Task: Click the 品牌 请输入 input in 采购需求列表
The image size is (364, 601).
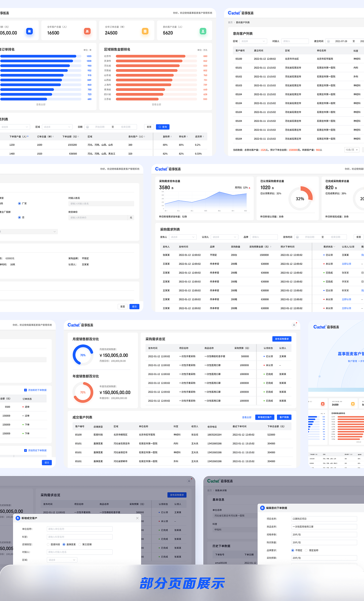Action: click(x=264, y=237)
